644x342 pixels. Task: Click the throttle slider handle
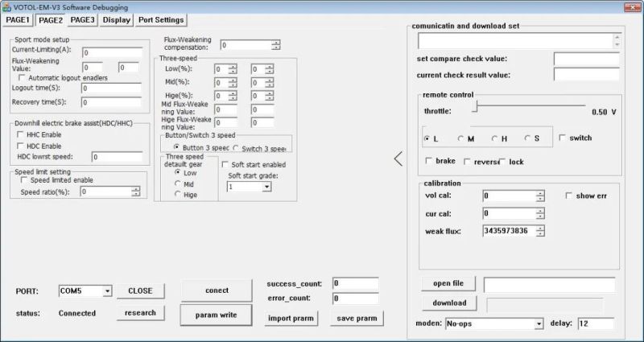point(475,107)
